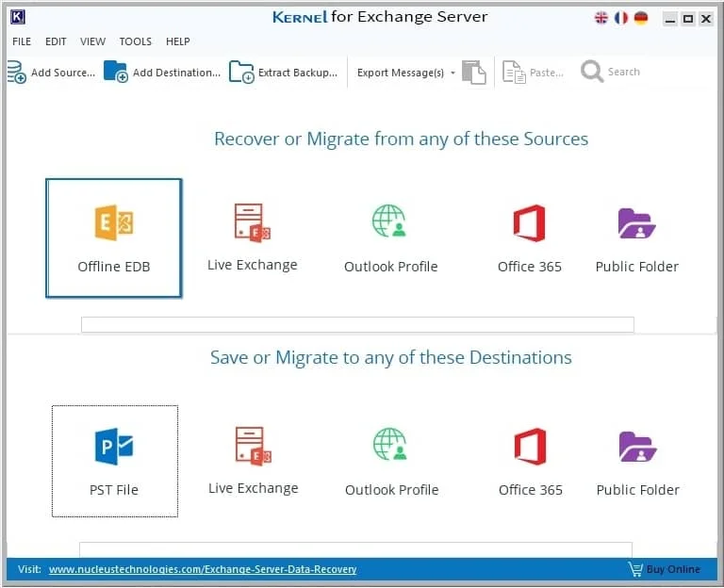724x588 pixels.
Task: Open the nucleustechnologies.com recovery link
Action: click(x=203, y=569)
